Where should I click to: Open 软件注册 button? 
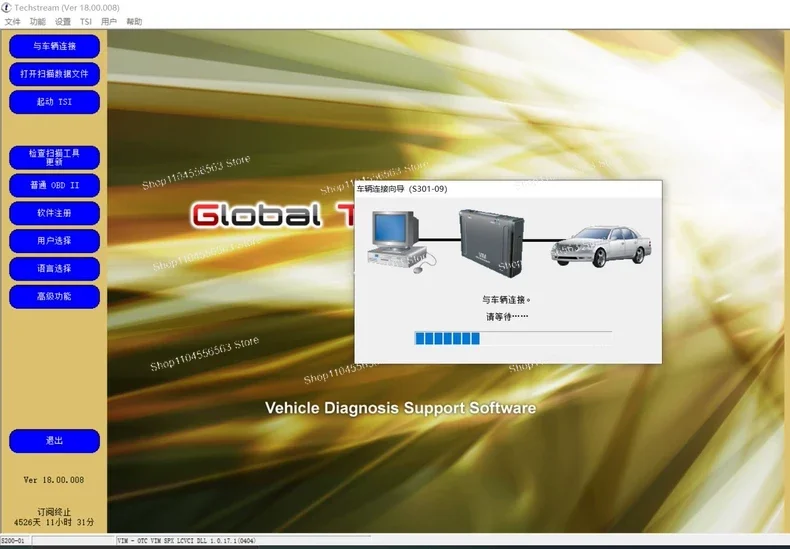54,213
